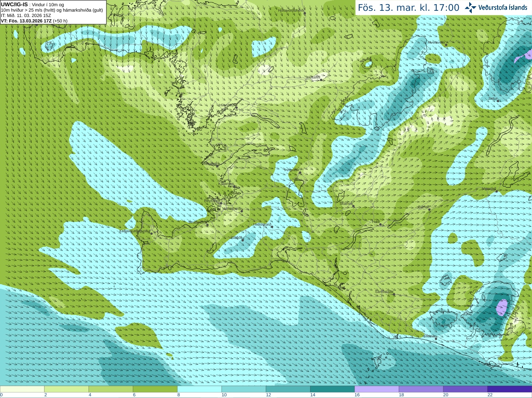
Task: Click the '10m hviður > 25 m/s' description line
Action: [x=52, y=10]
